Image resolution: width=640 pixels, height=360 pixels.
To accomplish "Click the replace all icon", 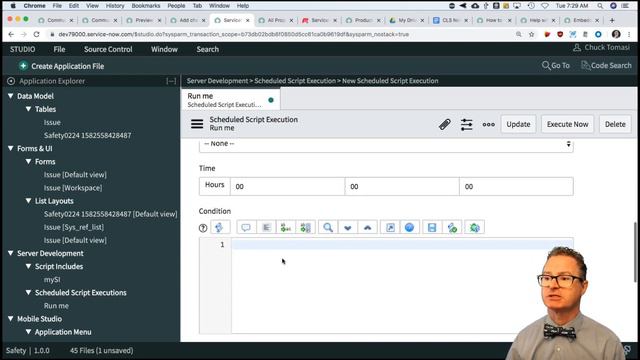I will tap(305, 227).
